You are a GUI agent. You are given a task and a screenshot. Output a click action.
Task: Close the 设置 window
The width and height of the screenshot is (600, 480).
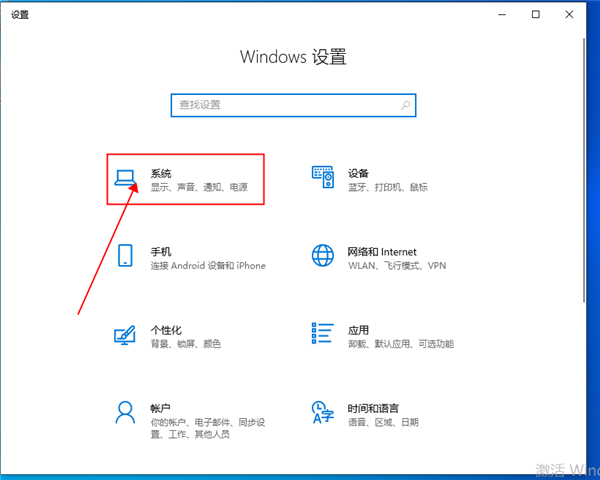[569, 15]
